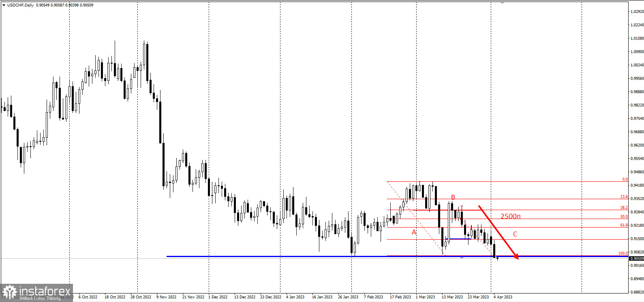Click the 9 Nov 2022 date label
The height and width of the screenshot is (302, 644).
166,297
